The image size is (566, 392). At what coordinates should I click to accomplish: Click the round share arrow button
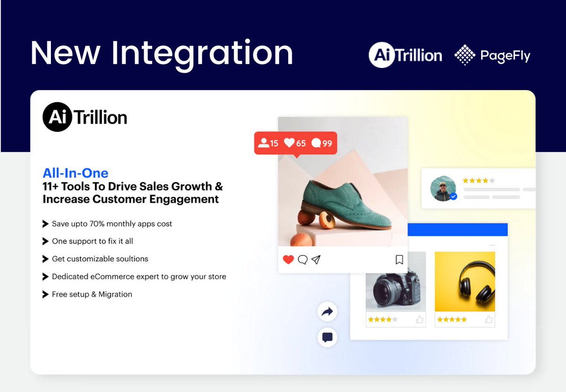click(x=327, y=311)
